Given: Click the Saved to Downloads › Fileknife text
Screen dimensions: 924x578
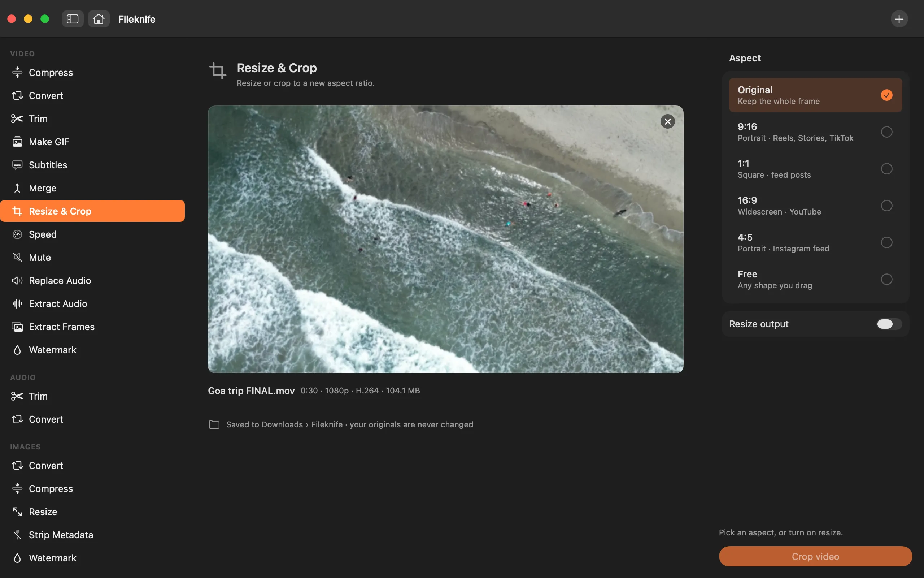Looking at the screenshot, I should 284,424.
